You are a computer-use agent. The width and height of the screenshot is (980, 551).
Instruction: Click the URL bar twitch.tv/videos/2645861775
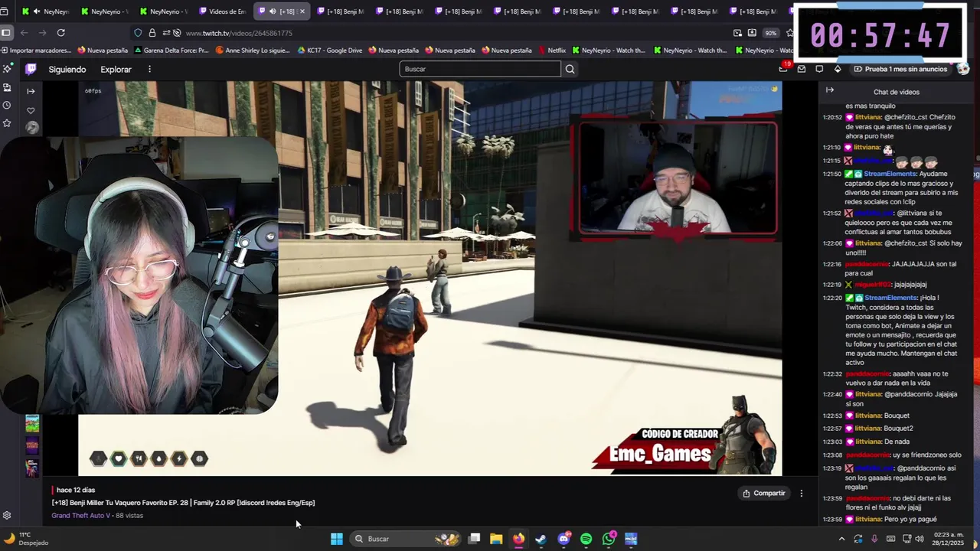coord(239,33)
